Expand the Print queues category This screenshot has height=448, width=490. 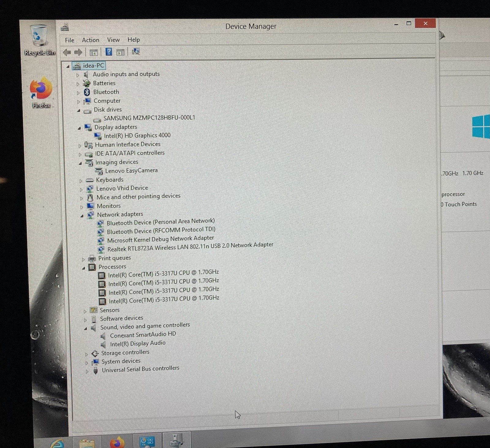click(x=83, y=260)
